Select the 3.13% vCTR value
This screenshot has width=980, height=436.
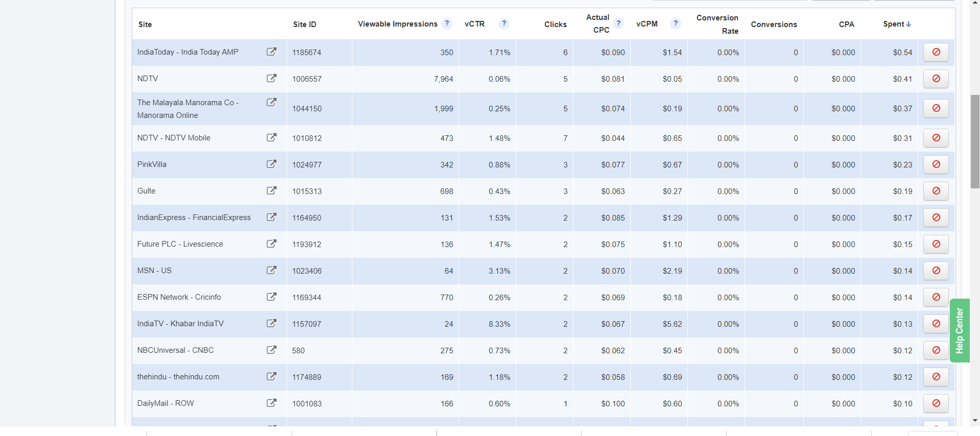pos(499,271)
